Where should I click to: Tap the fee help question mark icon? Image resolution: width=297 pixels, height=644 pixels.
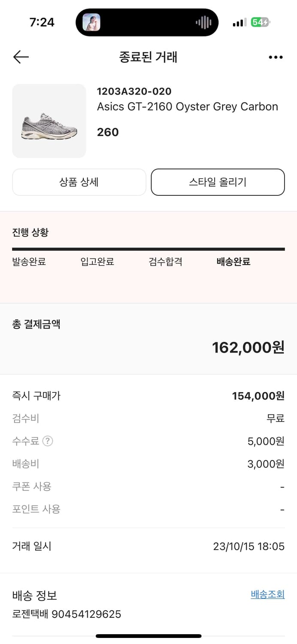[48, 441]
